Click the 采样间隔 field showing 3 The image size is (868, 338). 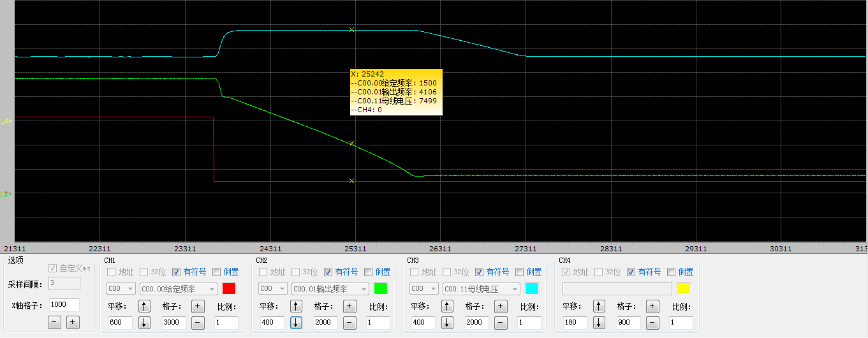(64, 284)
